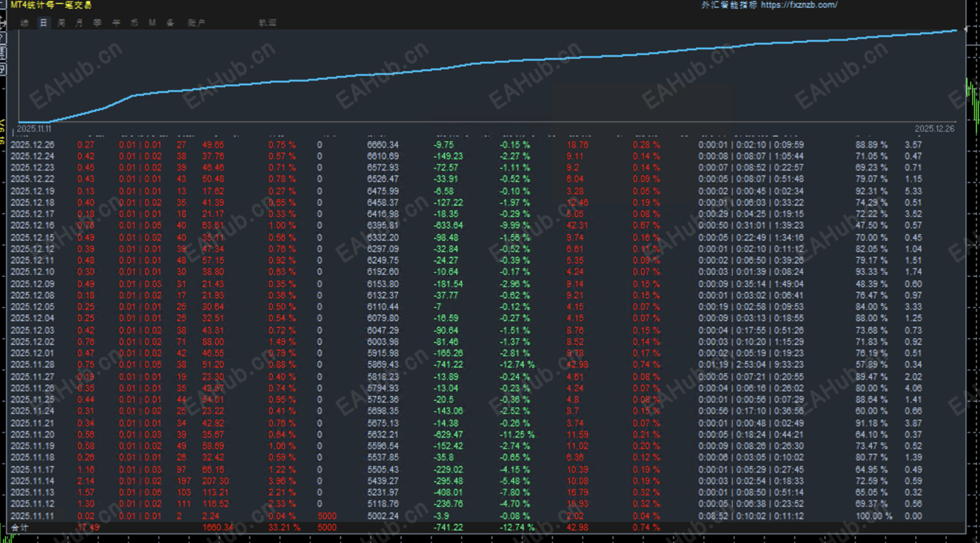
Task: Click trade count 103 in the 2025.11.13 row
Action: coord(184,492)
